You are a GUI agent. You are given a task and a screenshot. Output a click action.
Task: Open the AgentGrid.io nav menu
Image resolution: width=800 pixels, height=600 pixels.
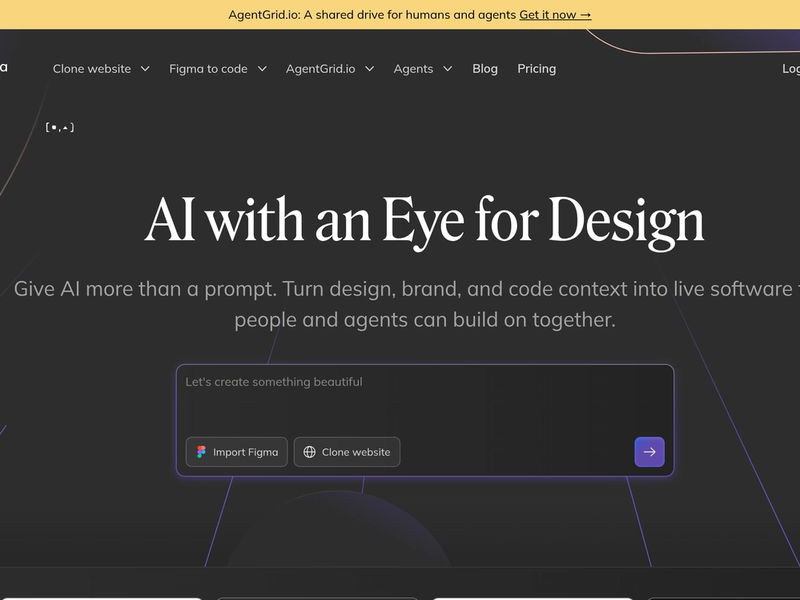[x=330, y=69]
